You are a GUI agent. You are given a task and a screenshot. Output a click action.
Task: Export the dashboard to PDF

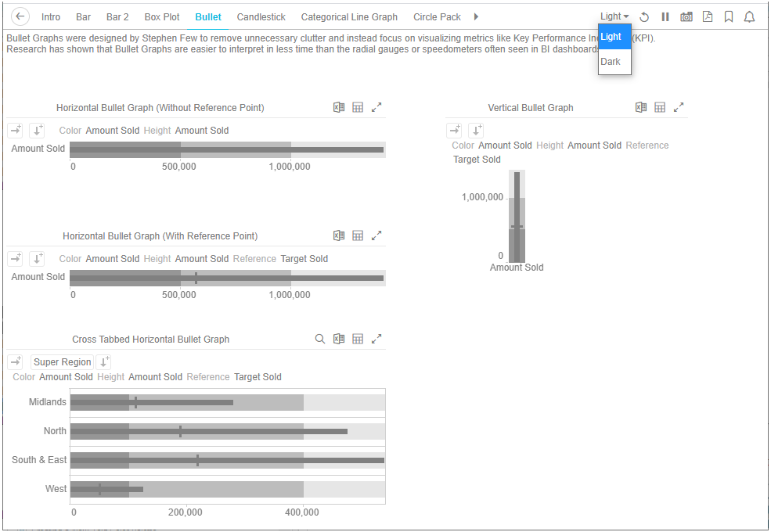coord(708,17)
